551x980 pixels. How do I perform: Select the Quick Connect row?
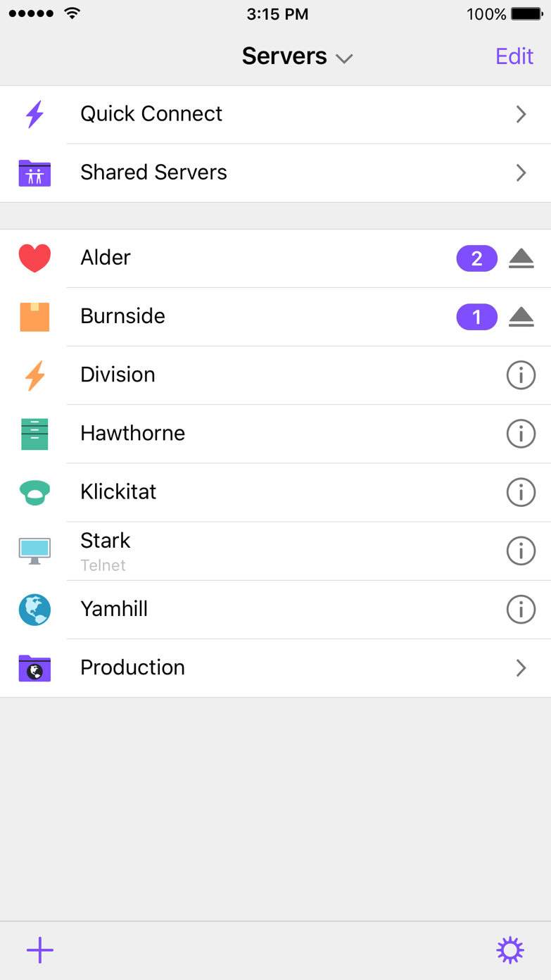coord(151,114)
